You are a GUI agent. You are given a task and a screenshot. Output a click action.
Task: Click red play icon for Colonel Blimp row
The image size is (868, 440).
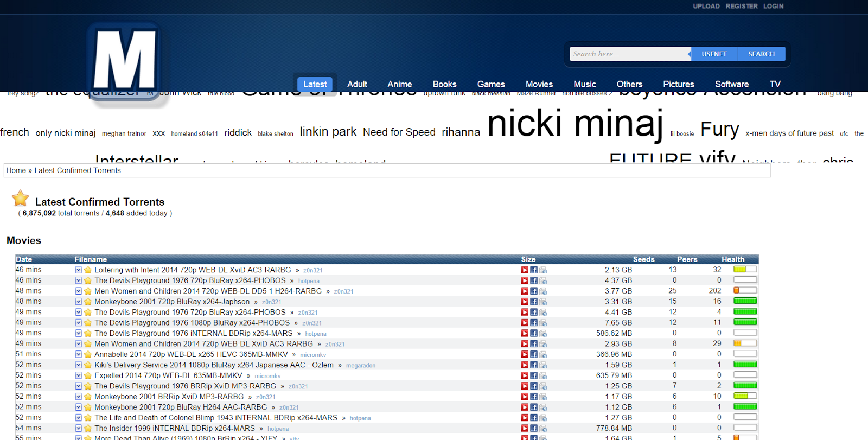(525, 418)
